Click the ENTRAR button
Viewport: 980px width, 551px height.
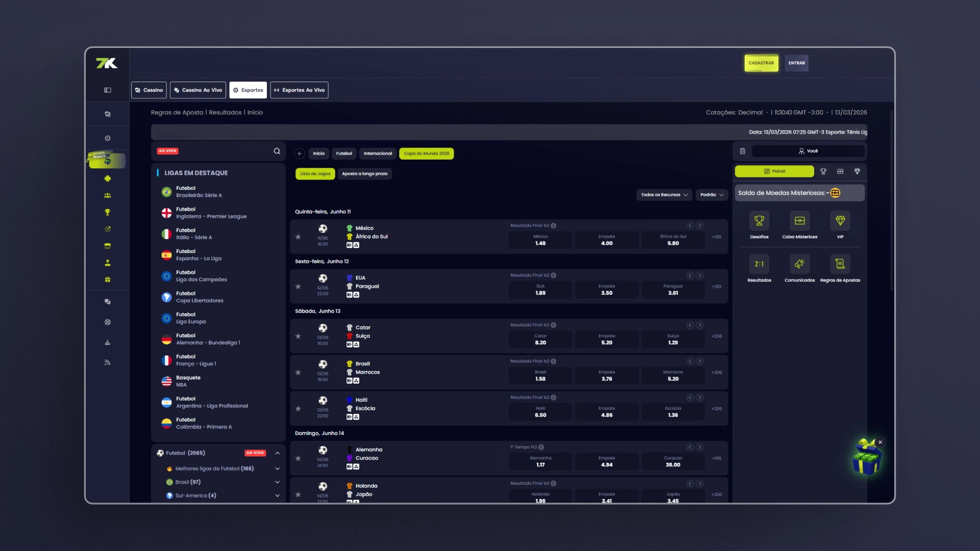tap(796, 63)
